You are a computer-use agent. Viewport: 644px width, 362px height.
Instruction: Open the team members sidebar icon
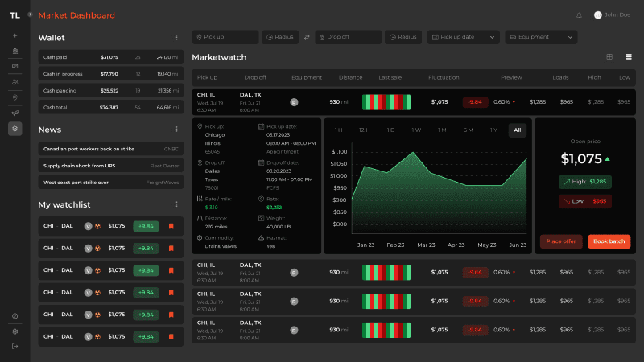click(14, 82)
